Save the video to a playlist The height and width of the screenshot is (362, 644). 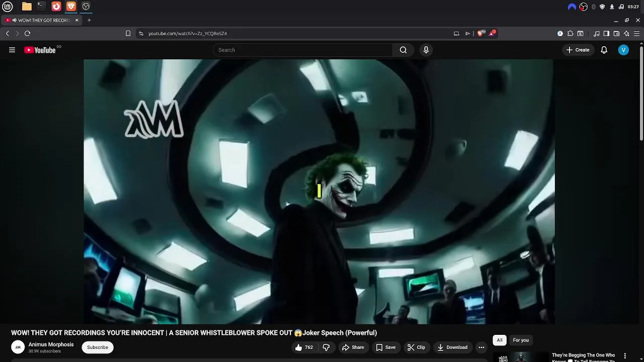386,347
